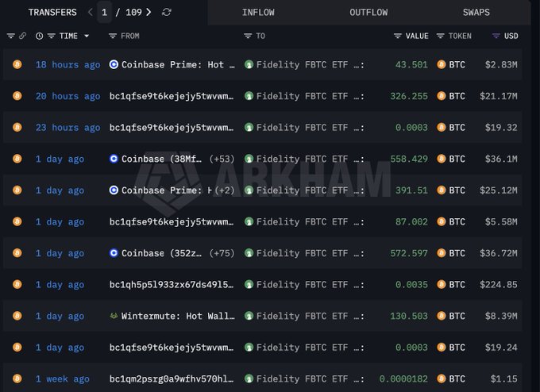Click the USD amount $19.24
This screenshot has height=392, width=540.
coord(501,348)
